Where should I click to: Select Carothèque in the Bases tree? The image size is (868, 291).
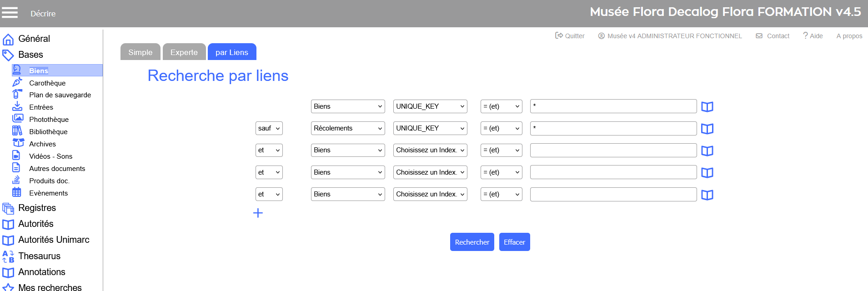tap(47, 83)
